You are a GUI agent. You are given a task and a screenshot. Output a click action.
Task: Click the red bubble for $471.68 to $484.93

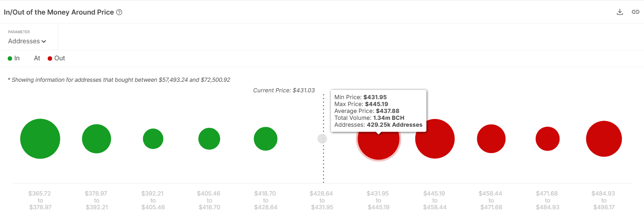pos(547,139)
